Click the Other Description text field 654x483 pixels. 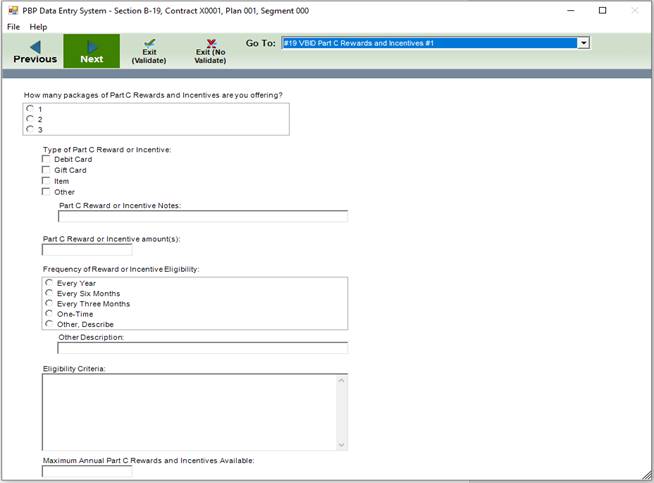[202, 348]
